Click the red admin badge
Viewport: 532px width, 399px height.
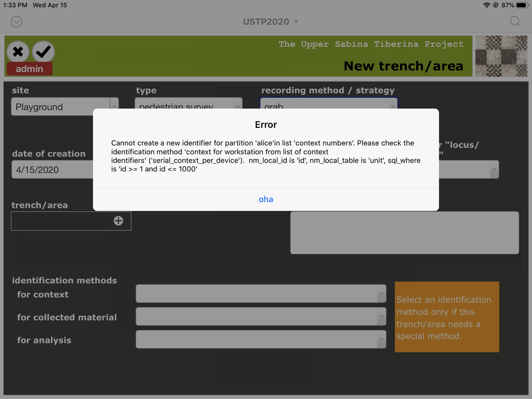29,69
